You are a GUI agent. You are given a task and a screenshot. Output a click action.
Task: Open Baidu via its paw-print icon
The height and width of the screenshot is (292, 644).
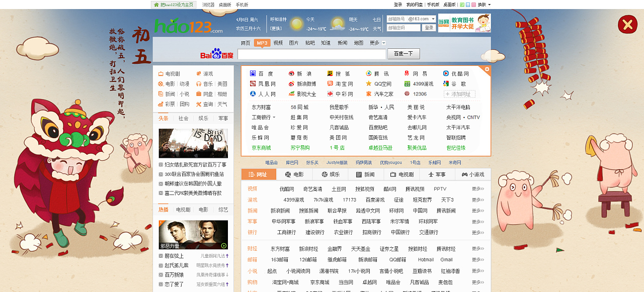252,73
